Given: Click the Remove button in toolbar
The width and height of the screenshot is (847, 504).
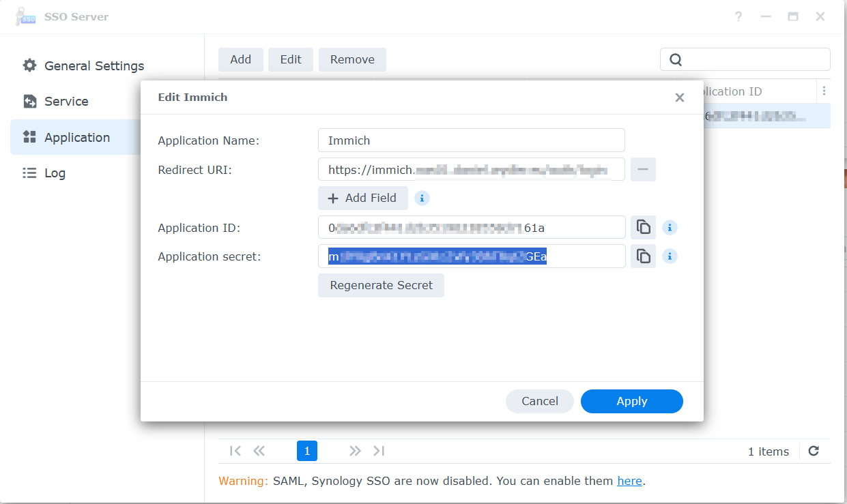Looking at the screenshot, I should coord(352,59).
